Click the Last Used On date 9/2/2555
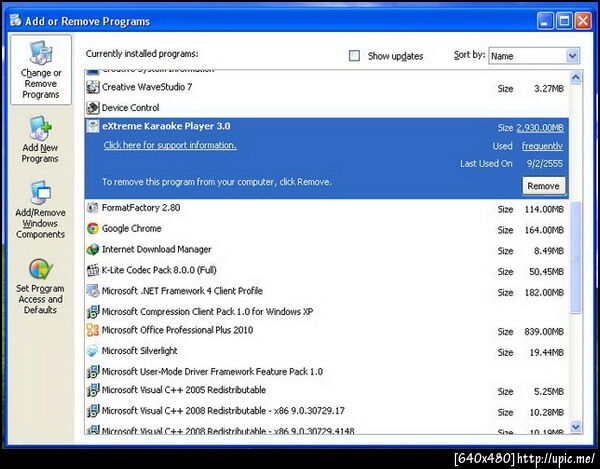The image size is (600, 469). [x=545, y=164]
